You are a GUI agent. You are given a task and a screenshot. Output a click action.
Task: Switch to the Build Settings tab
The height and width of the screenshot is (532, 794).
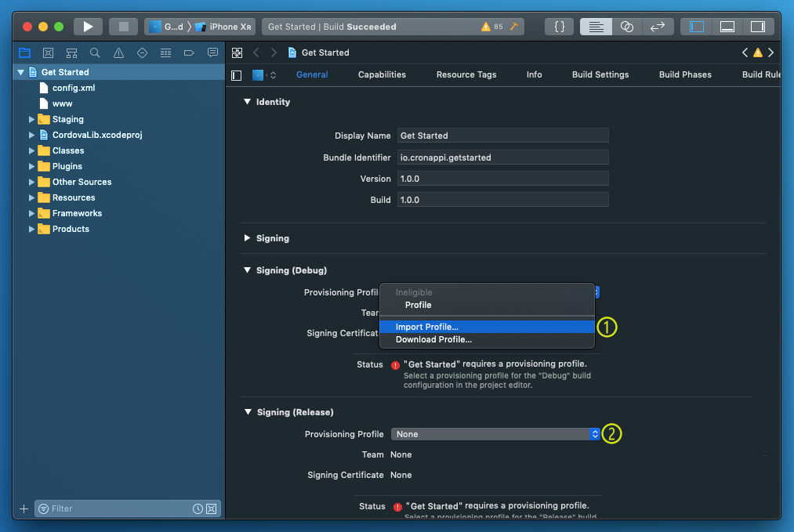click(600, 75)
